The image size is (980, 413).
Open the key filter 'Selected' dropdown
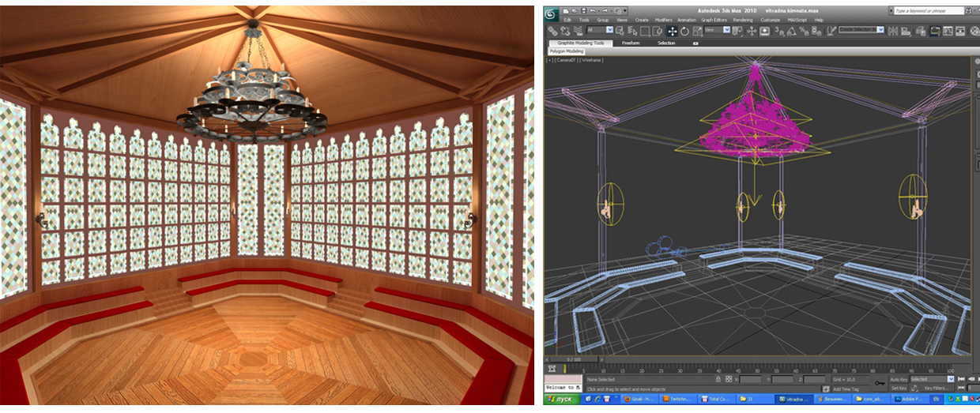(x=931, y=379)
